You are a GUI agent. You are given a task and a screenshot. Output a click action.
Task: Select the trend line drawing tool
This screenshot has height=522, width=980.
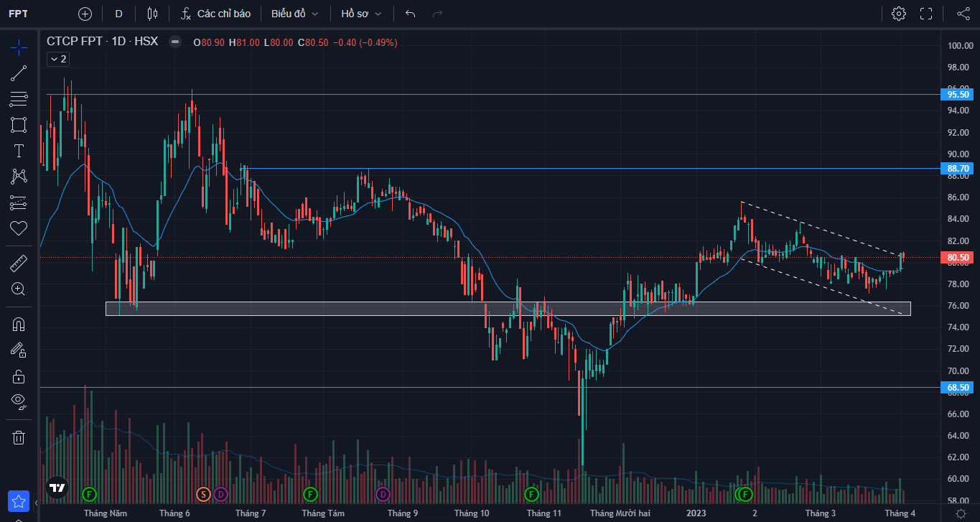19,73
